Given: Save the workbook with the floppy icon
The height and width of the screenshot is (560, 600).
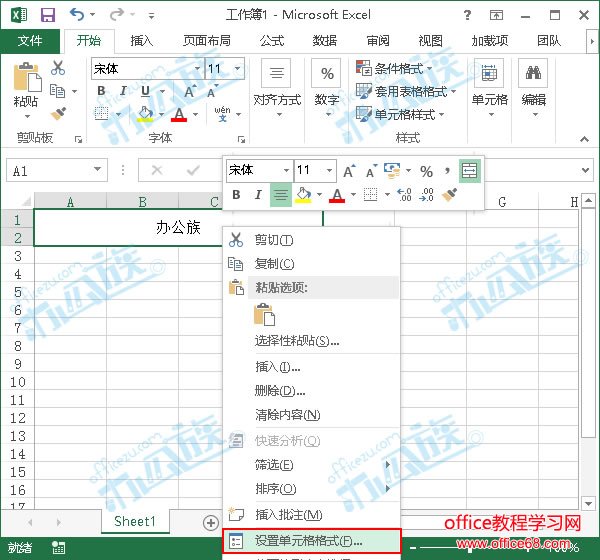Looking at the screenshot, I should click(48, 15).
